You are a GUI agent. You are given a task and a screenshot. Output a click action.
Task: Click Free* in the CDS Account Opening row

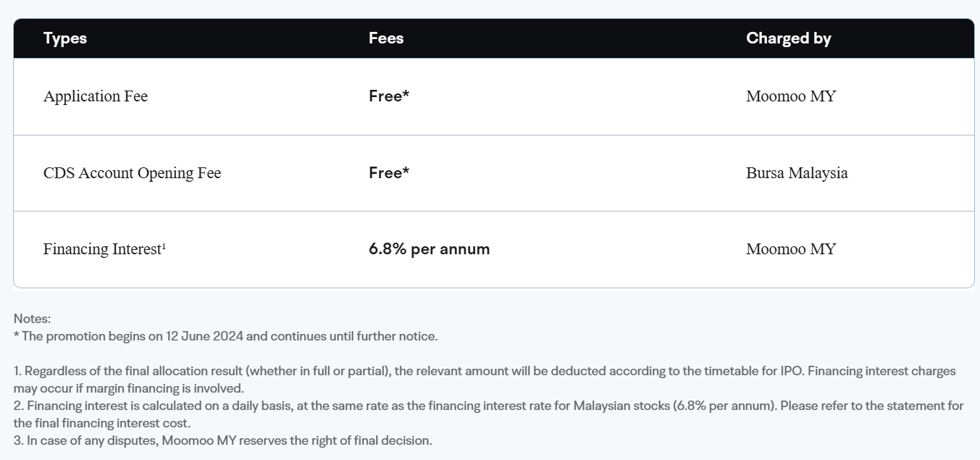coord(389,173)
